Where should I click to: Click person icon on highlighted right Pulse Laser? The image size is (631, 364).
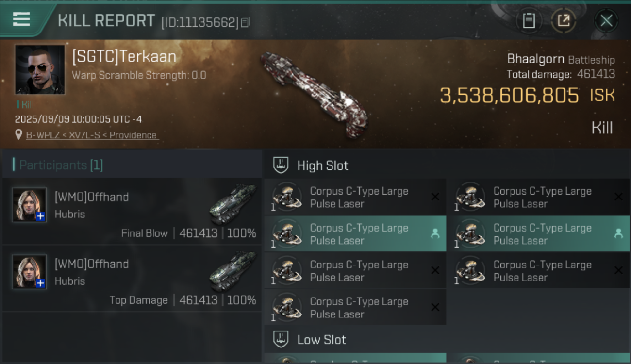tap(618, 233)
